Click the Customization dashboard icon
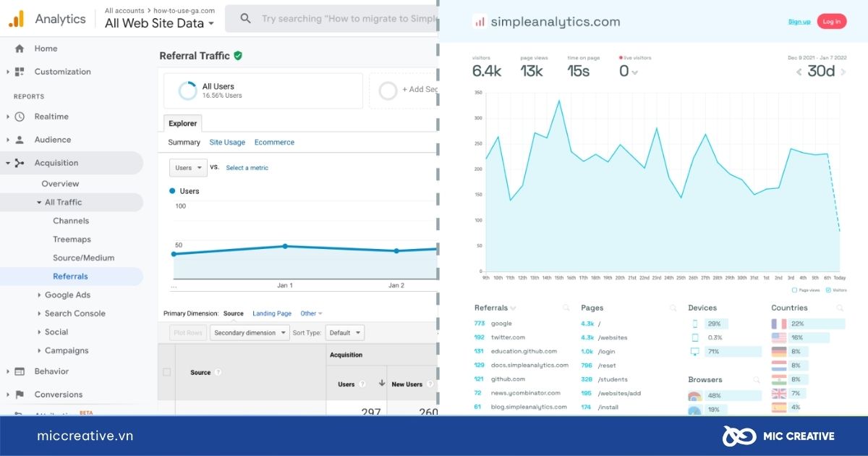The height and width of the screenshot is (456, 868). coord(20,72)
